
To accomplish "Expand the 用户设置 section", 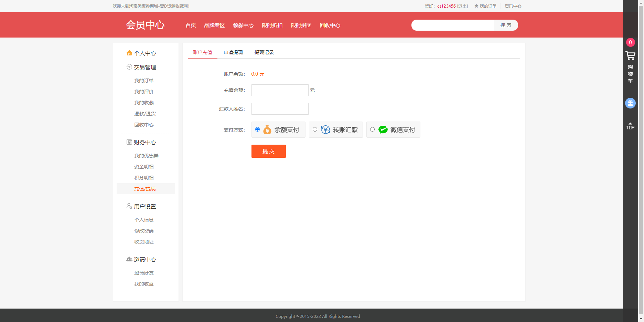I will pyautogui.click(x=145, y=206).
